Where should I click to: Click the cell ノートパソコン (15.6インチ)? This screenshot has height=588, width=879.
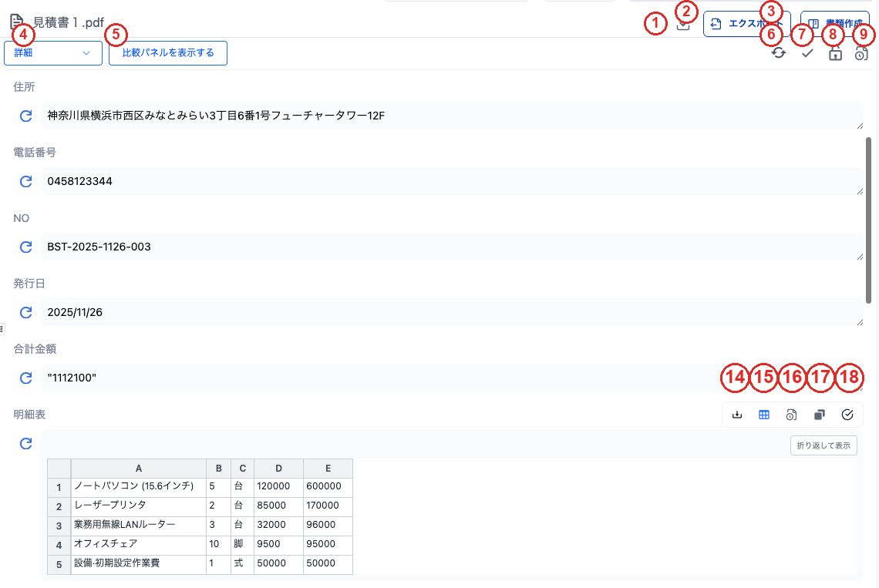[139, 486]
